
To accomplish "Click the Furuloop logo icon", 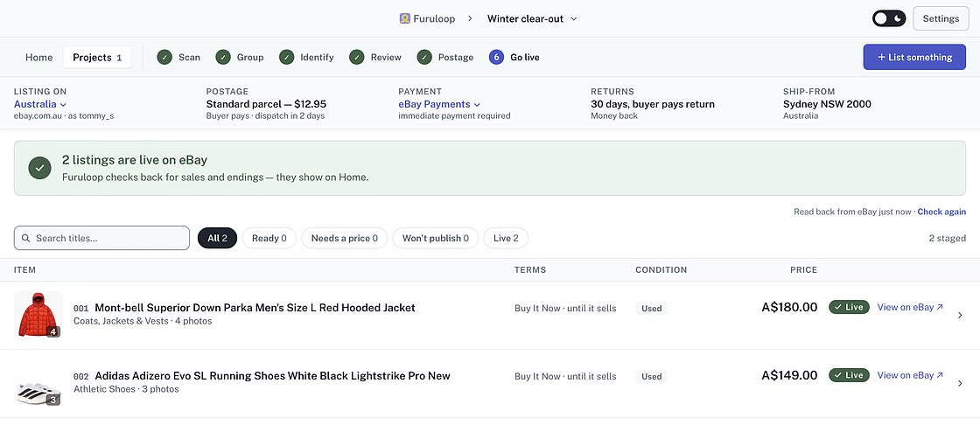I will 404,18.
